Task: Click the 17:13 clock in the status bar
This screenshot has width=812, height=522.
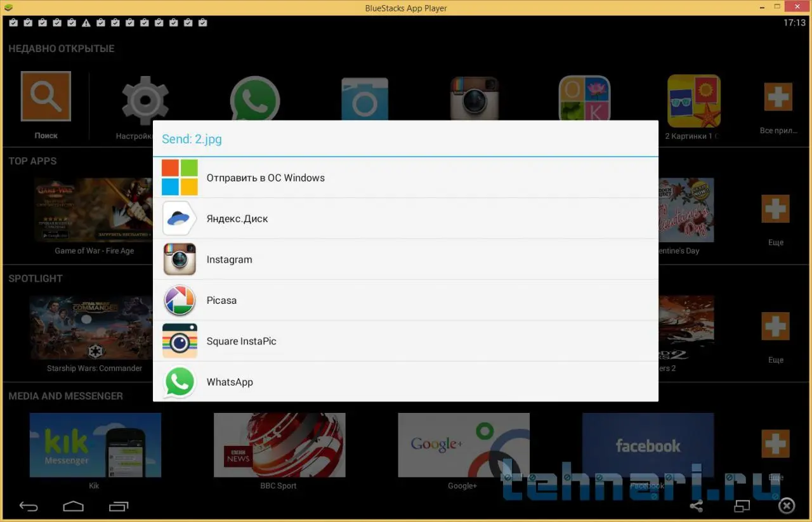Action: point(794,23)
